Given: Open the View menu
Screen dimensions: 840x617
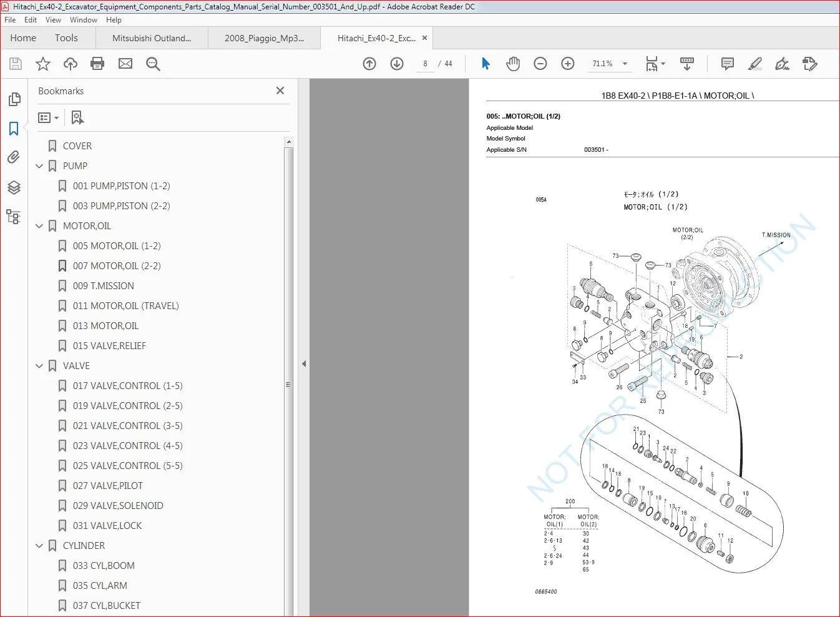Looking at the screenshot, I should 53,20.
